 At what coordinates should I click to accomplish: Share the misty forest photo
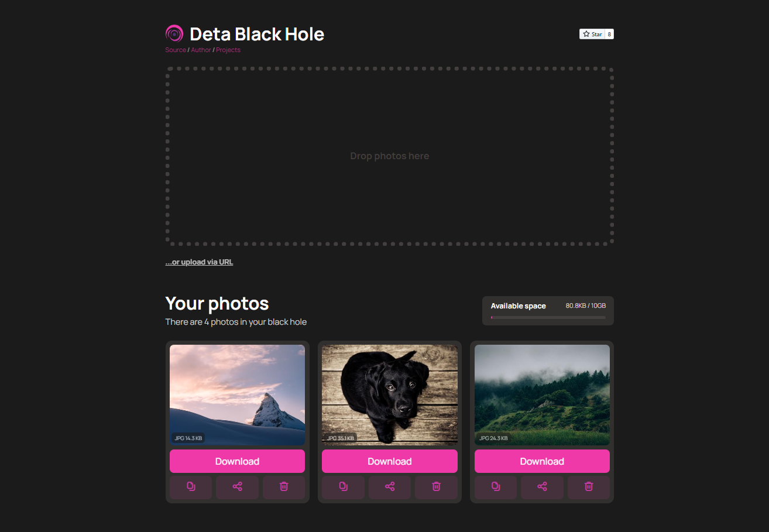coord(542,487)
